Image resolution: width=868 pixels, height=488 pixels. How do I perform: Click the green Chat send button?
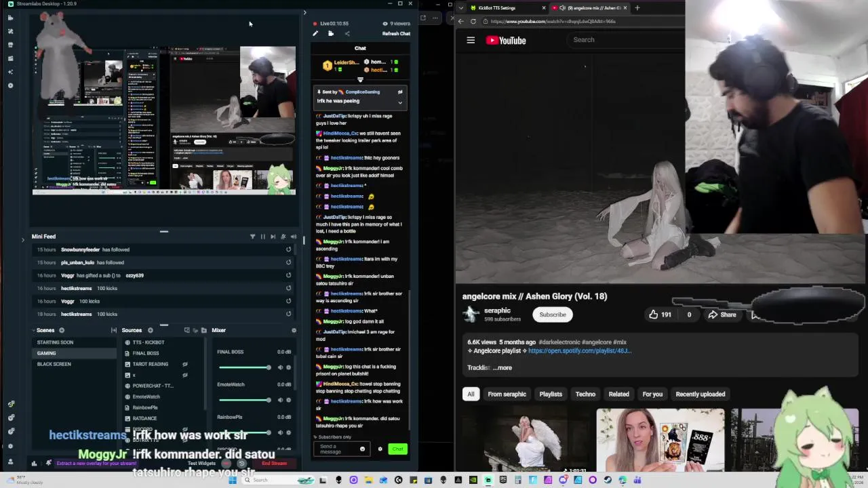pyautogui.click(x=397, y=449)
